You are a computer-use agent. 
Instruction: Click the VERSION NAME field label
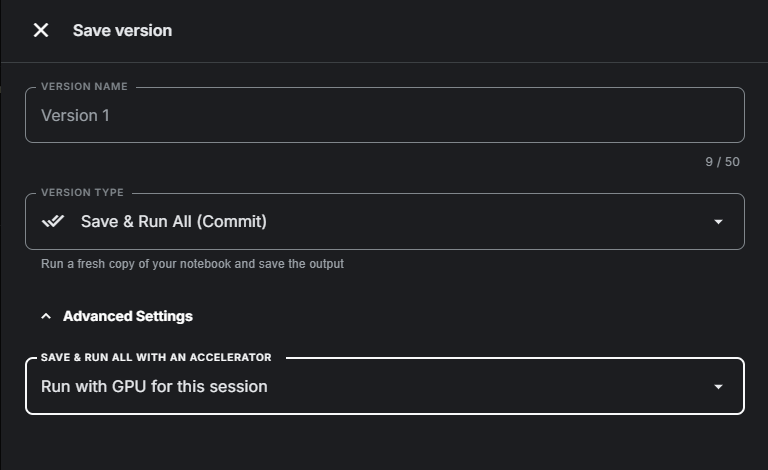(x=84, y=87)
